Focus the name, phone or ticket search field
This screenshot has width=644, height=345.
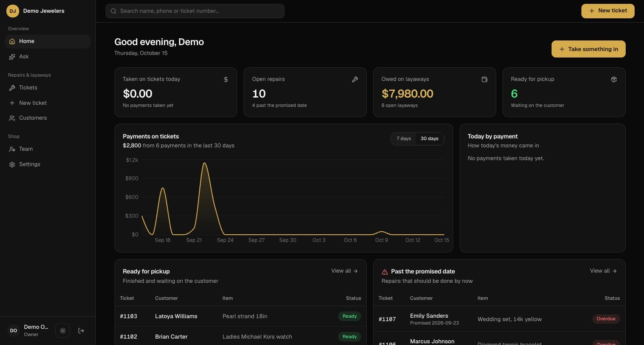click(195, 11)
